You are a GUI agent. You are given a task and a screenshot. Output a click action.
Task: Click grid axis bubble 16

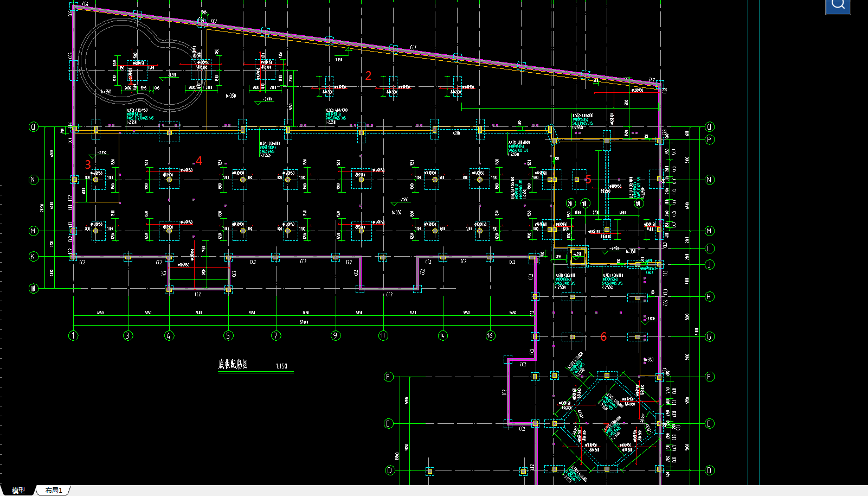490,335
